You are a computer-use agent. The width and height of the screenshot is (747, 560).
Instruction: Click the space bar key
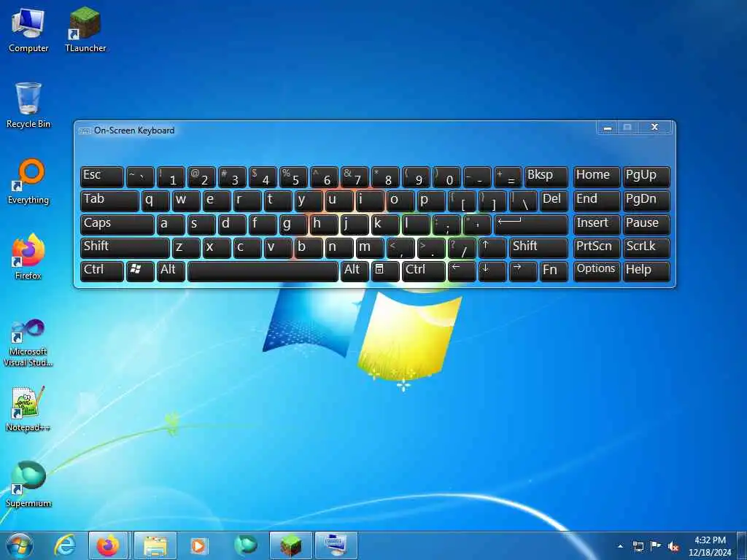(263, 271)
